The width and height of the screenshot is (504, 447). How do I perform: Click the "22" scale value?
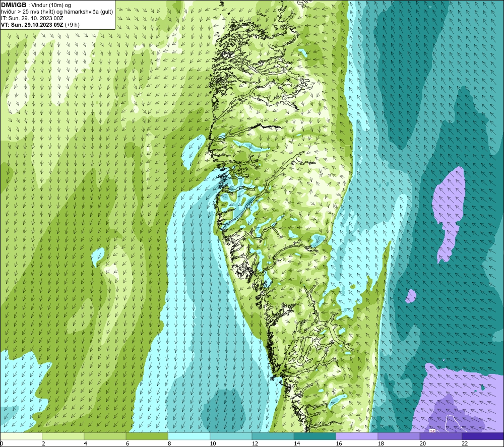tap(465, 443)
